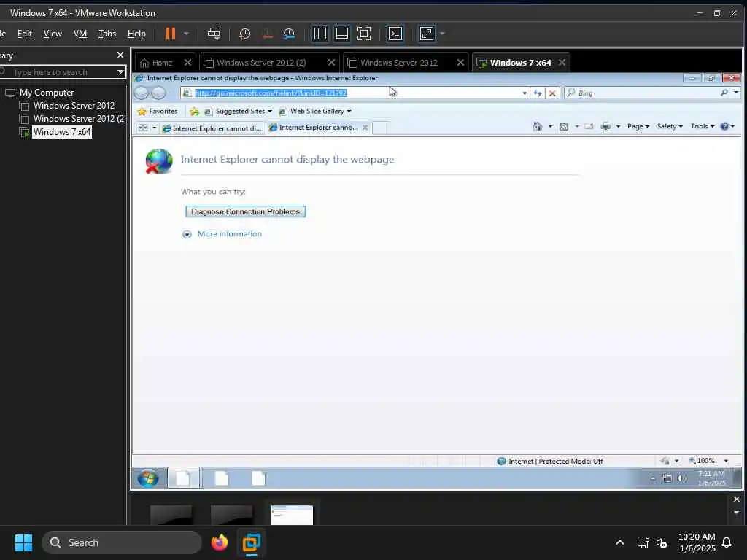Click the Quick Tabs icon

tap(143, 128)
